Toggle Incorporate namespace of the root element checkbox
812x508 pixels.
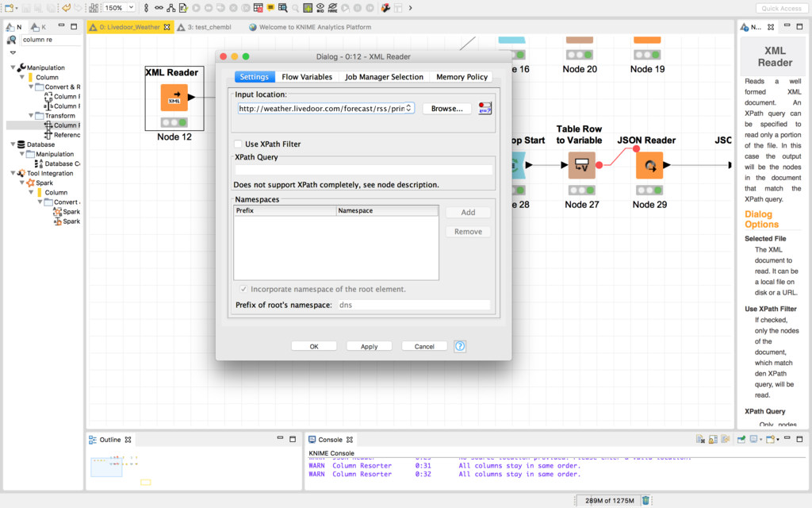[243, 289]
